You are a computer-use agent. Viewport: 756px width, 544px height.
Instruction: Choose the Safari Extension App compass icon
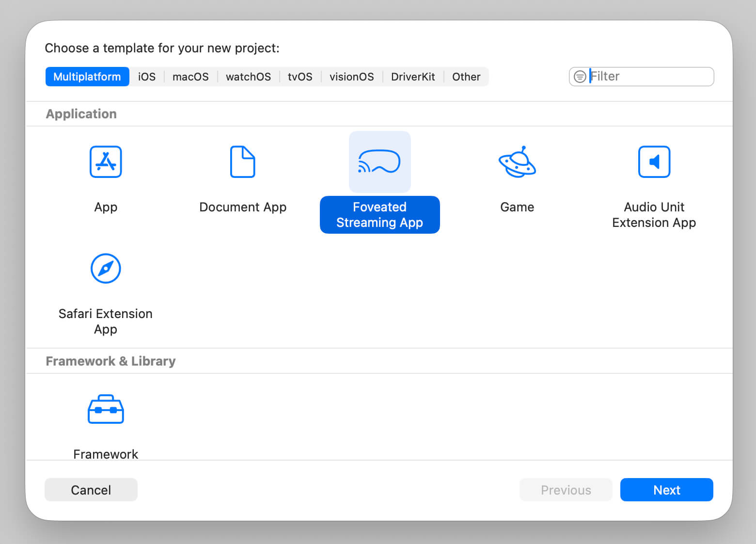pyautogui.click(x=106, y=269)
